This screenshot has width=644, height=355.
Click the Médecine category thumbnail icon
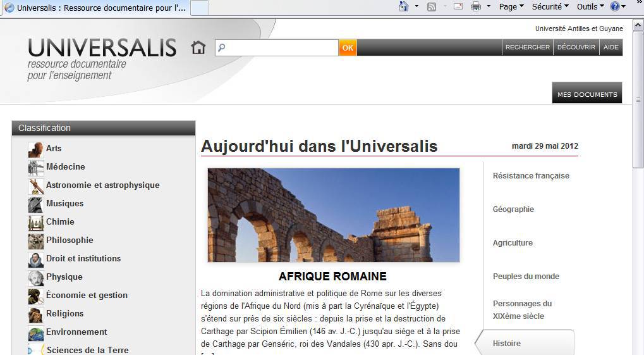(x=36, y=168)
